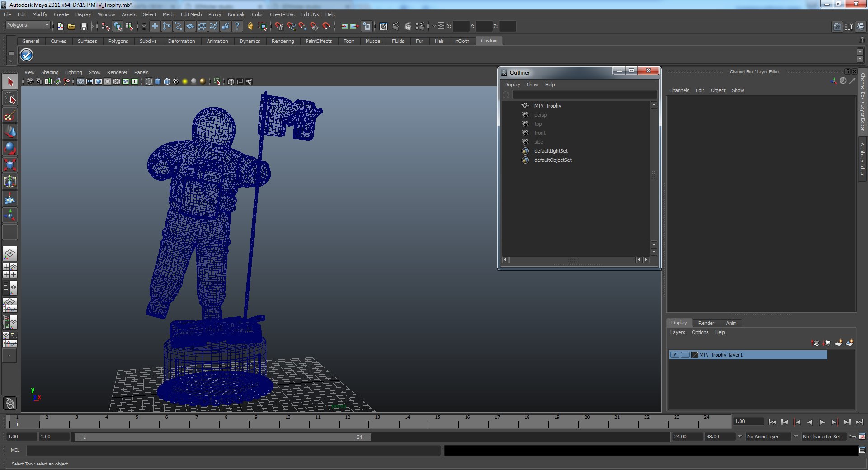Image resolution: width=868 pixels, height=470 pixels.
Task: Create layer from selected objects icon
Action: click(850, 343)
